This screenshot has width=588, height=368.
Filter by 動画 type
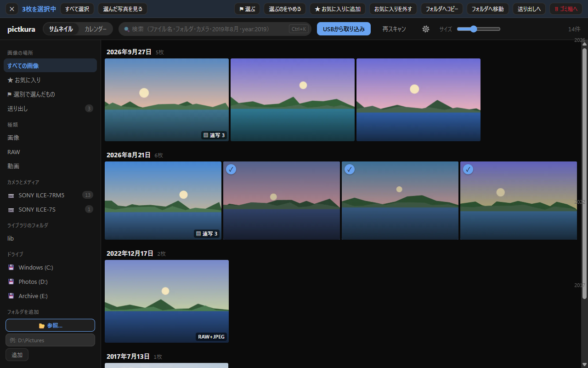(x=50, y=166)
